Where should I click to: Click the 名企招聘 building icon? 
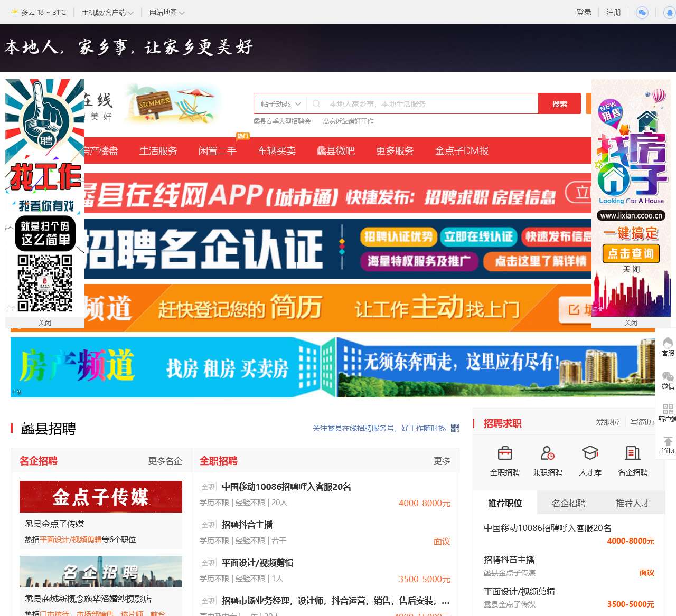click(632, 453)
